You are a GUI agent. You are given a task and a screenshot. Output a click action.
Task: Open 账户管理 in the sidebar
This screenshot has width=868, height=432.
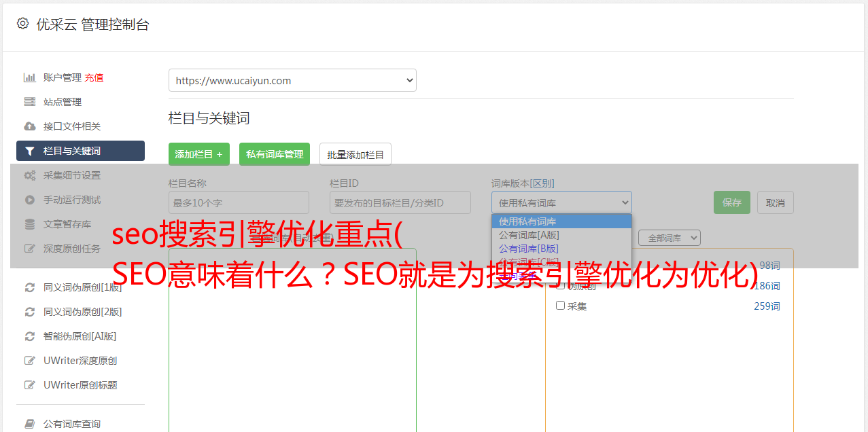(63, 77)
